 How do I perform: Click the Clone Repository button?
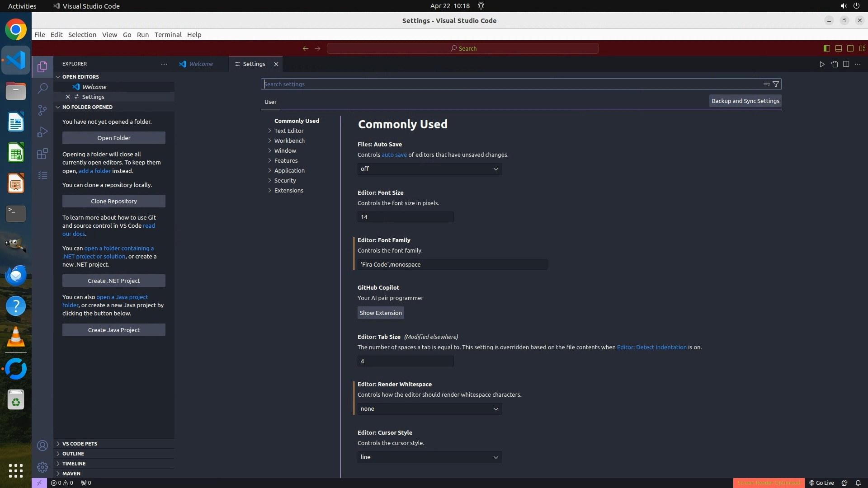(x=113, y=201)
